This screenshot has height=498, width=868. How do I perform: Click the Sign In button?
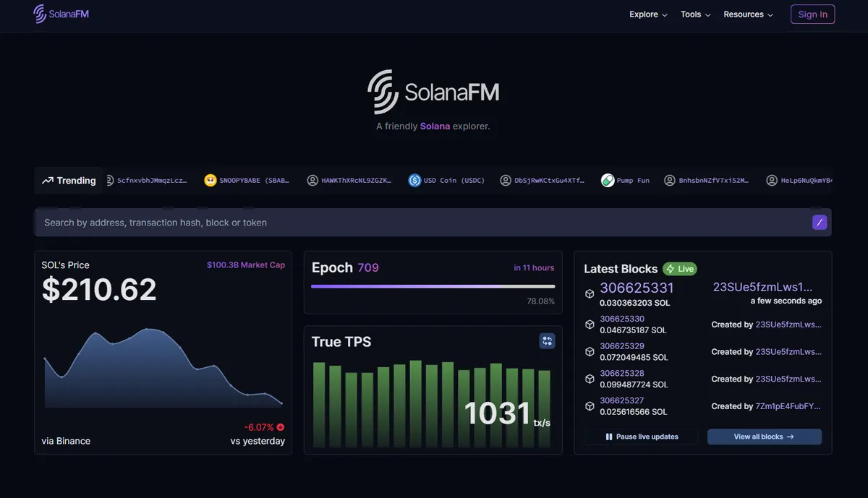(813, 14)
